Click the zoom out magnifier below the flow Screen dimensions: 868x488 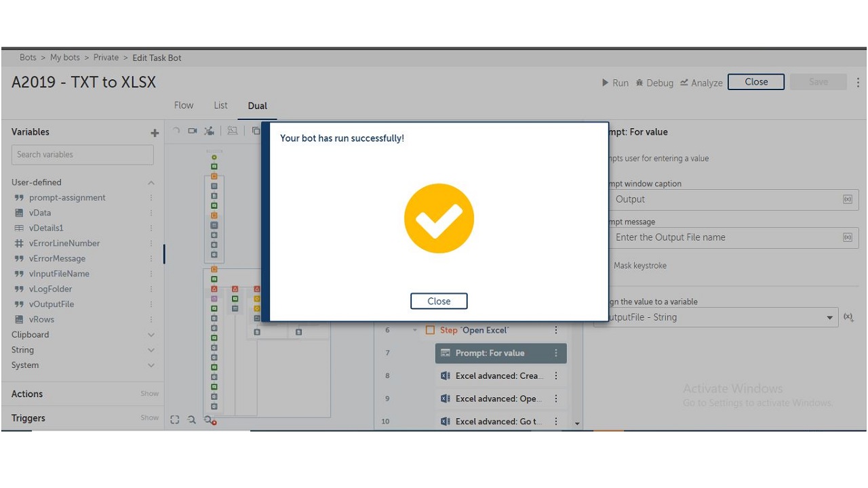click(x=192, y=420)
